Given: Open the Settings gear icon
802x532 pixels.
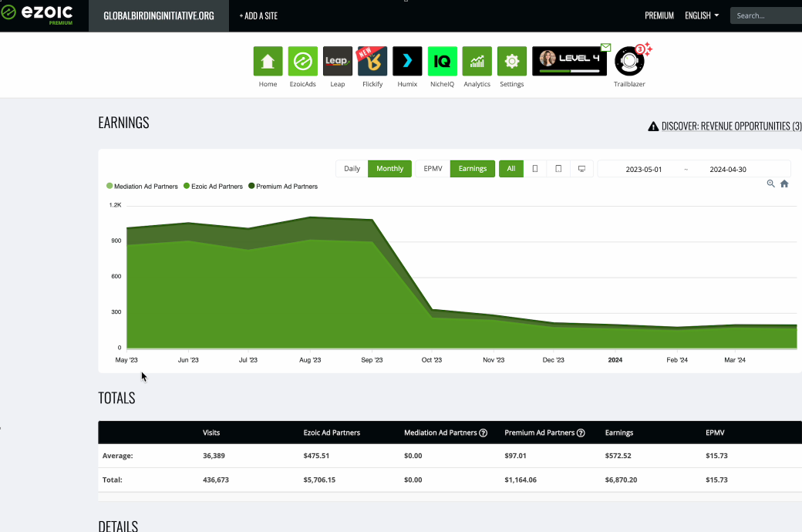Looking at the screenshot, I should pos(511,61).
